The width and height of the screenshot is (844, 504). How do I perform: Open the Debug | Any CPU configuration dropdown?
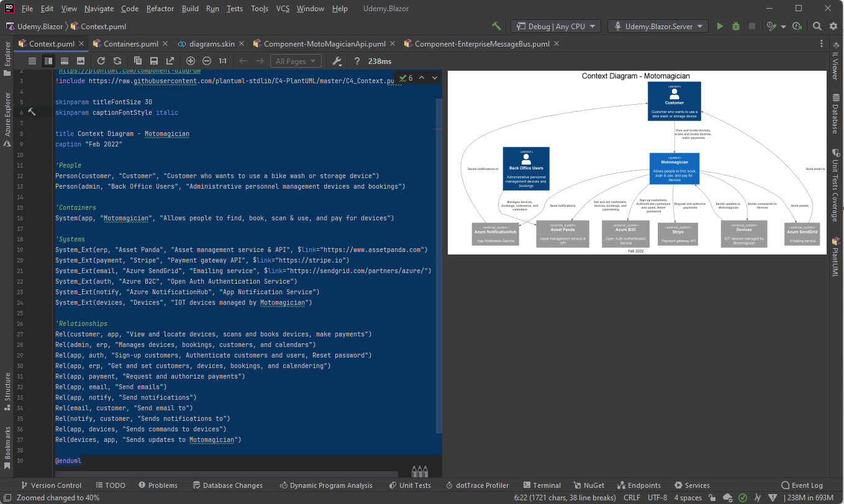point(555,26)
